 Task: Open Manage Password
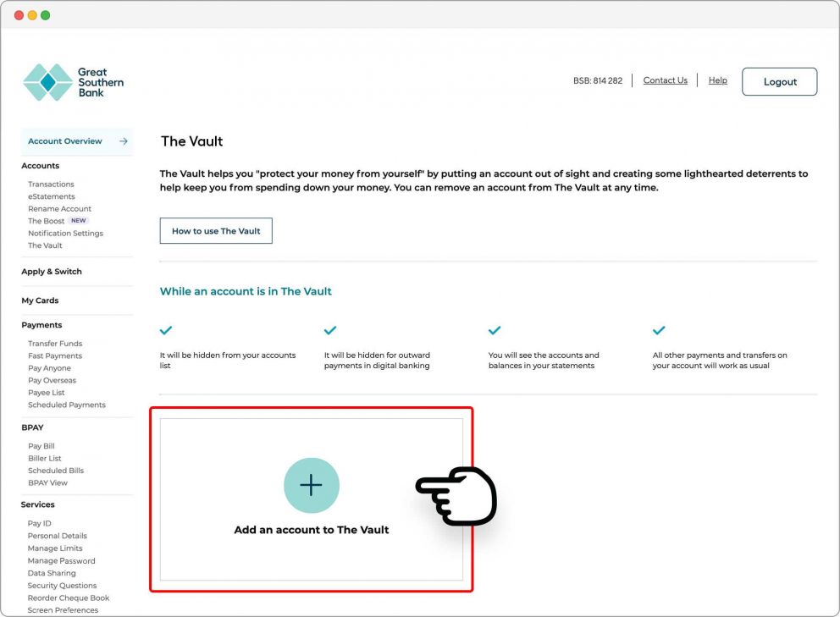pos(61,561)
